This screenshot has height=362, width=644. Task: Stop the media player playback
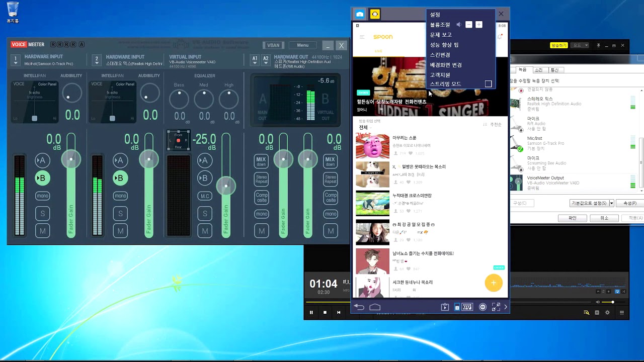pos(325,312)
